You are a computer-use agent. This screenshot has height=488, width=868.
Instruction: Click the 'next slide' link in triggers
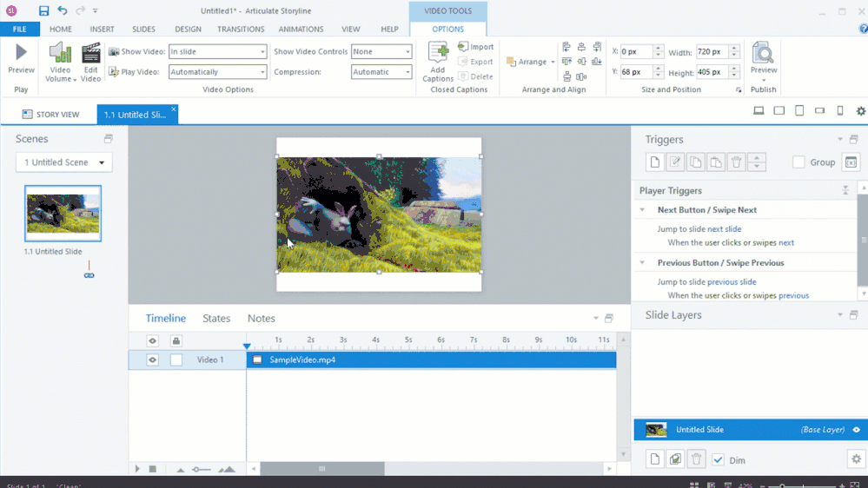[x=724, y=229]
